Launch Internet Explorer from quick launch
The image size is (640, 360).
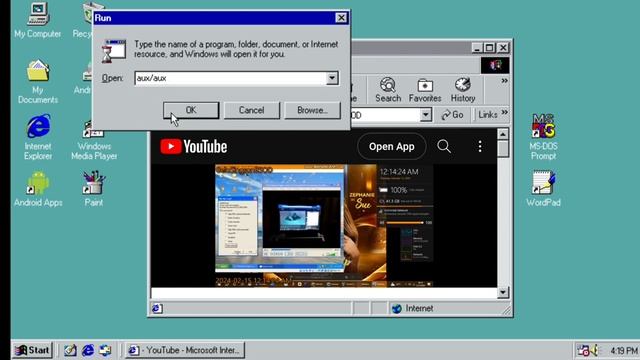pyautogui.click(x=88, y=350)
